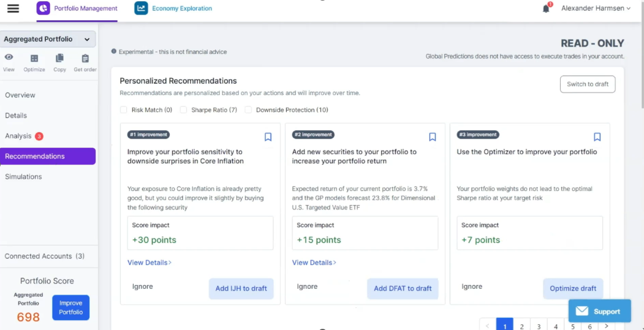The width and height of the screenshot is (644, 330).
Task: Toggle the Sharpe Ratio filter checkbox
Action: (x=184, y=110)
